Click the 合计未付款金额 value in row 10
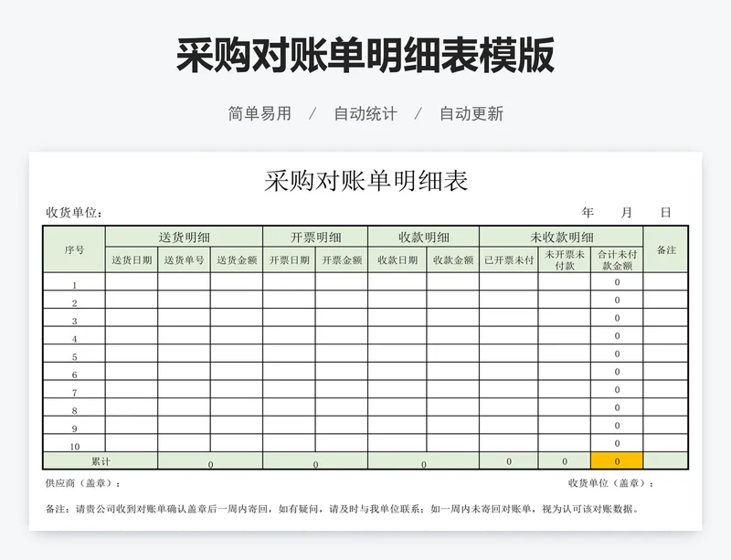731x560 pixels. (618, 443)
